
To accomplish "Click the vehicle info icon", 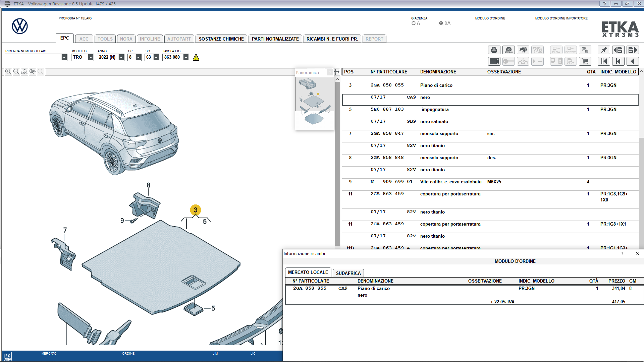I will 523,61.
